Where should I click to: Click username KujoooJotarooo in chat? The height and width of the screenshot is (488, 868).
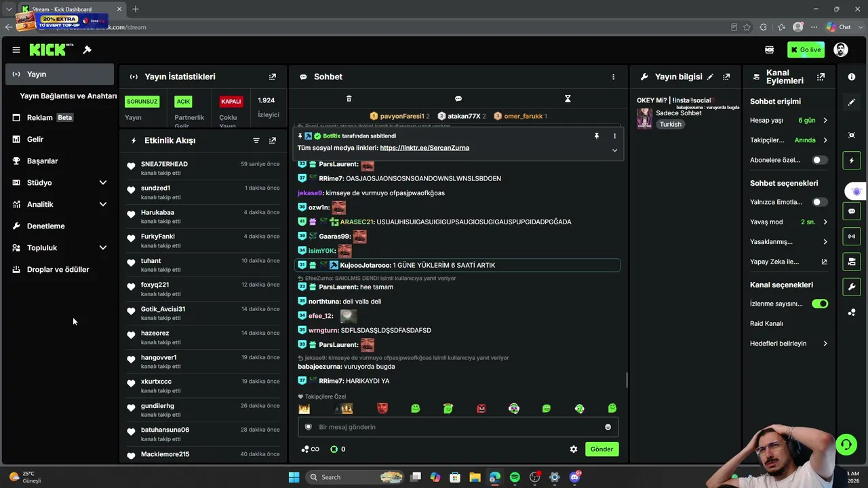(x=366, y=265)
